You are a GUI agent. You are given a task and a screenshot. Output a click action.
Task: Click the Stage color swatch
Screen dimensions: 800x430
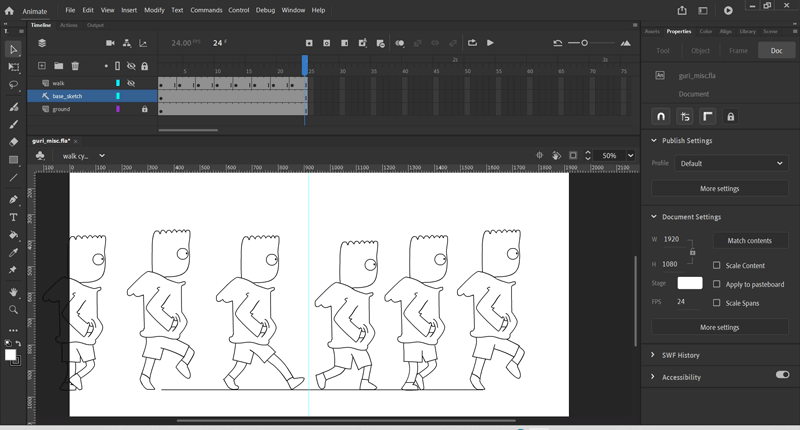(x=690, y=283)
